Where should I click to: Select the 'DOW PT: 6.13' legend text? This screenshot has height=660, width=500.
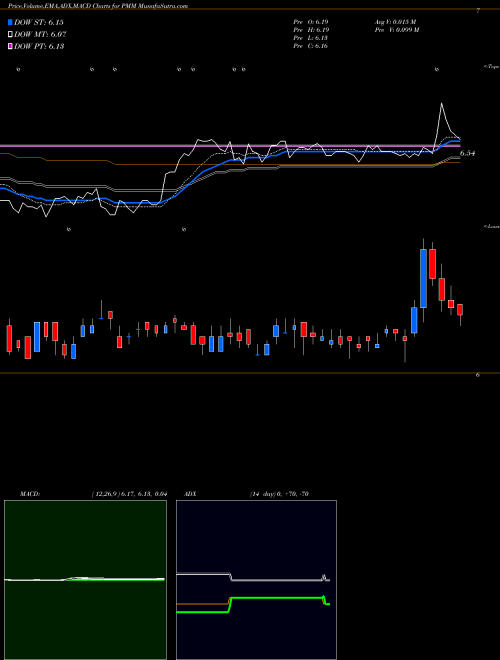(x=39, y=46)
